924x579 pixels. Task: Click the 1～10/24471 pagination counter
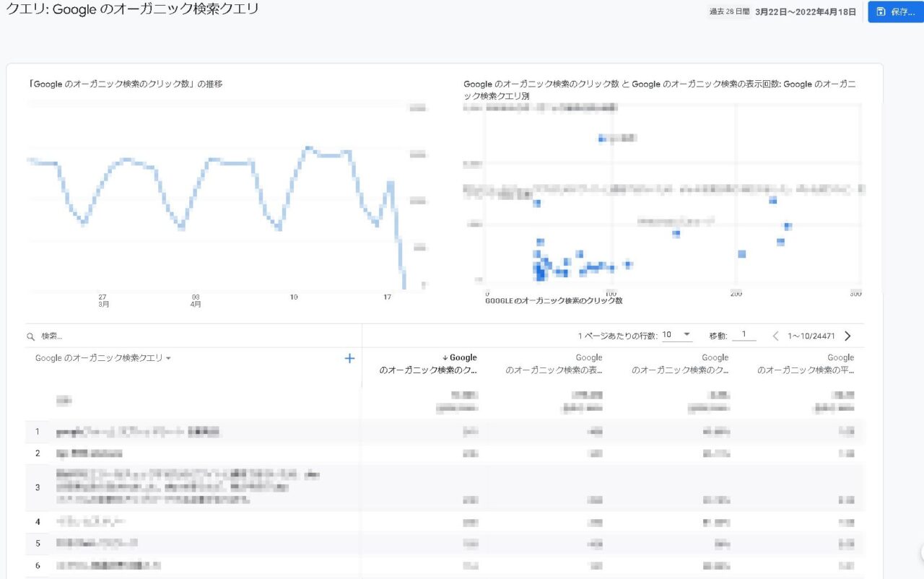click(x=810, y=335)
